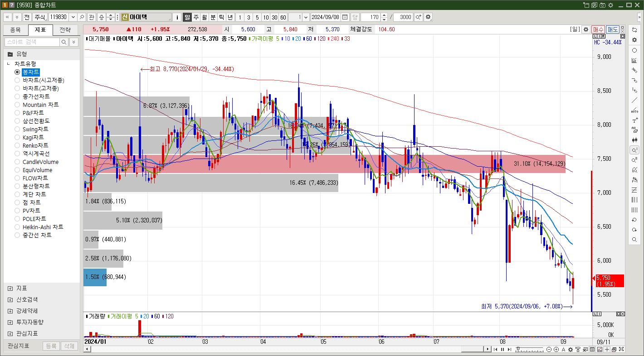Open the stock code search magnifier
The image size is (644, 356).
(x=82, y=17)
